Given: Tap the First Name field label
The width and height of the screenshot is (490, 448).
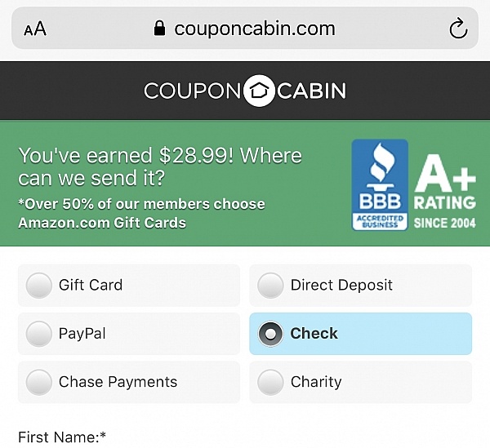Looking at the screenshot, I should click(62, 437).
